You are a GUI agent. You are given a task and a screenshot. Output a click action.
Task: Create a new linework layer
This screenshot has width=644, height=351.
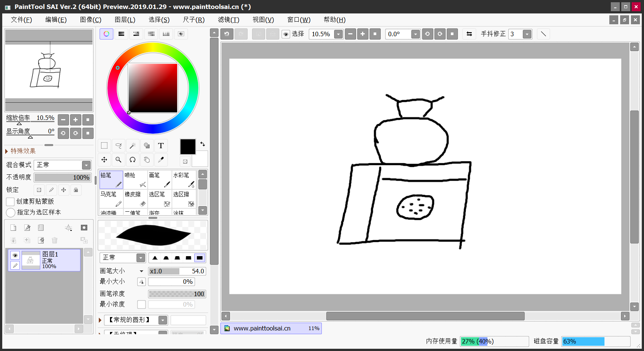(27, 228)
